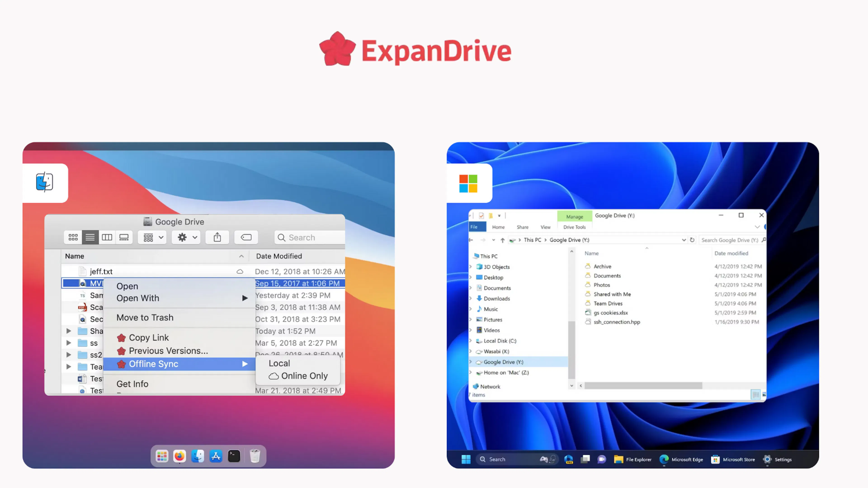Click the Explorer refresh icon
The image size is (868, 488).
pos(692,240)
